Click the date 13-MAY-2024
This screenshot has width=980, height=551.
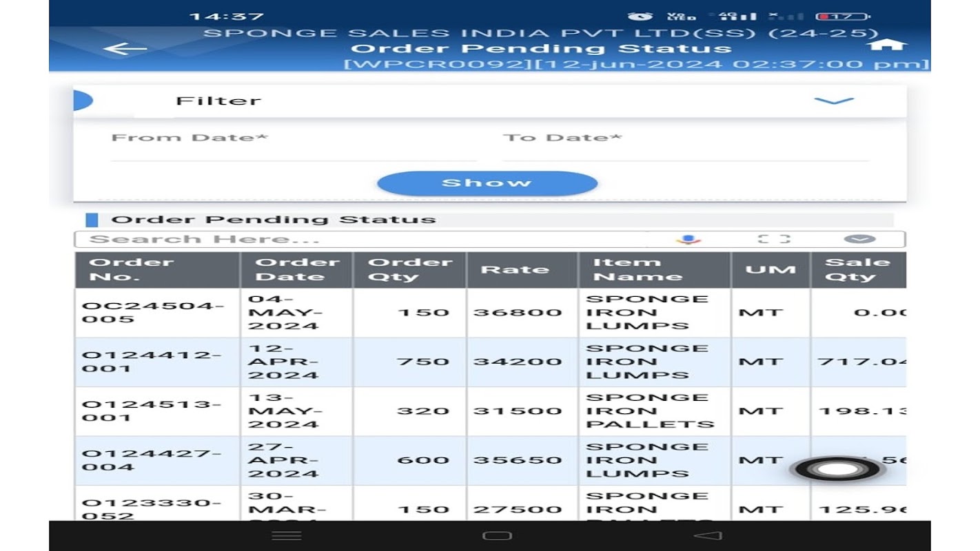284,411
